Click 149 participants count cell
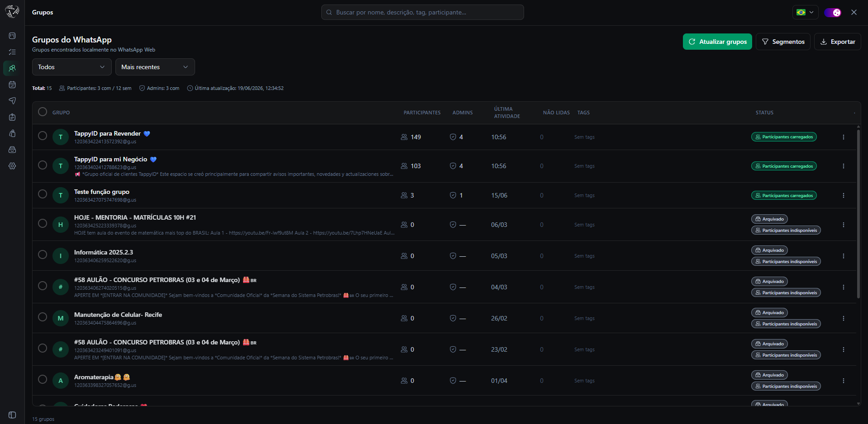This screenshot has width=868, height=424. pos(411,137)
